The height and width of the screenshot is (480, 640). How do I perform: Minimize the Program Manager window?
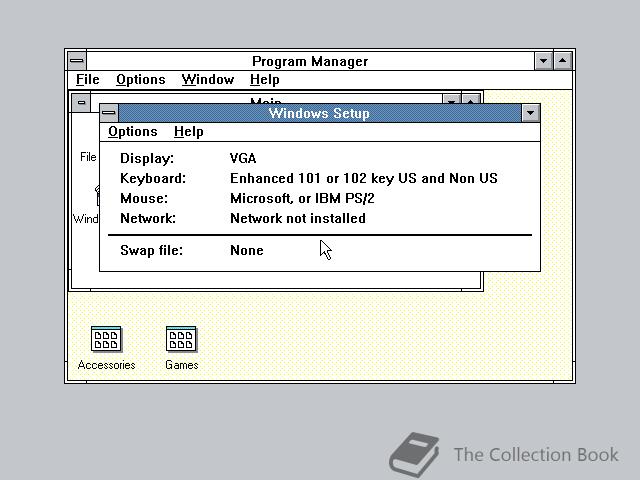click(543, 61)
